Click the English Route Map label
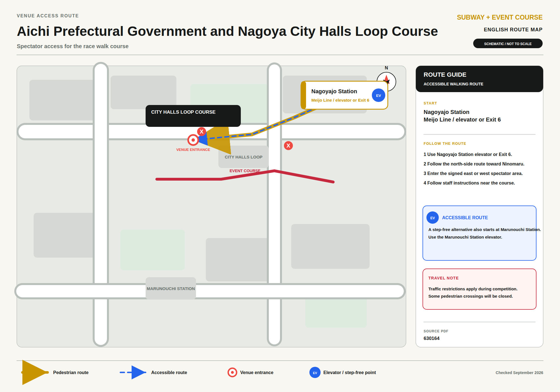 pos(513,30)
